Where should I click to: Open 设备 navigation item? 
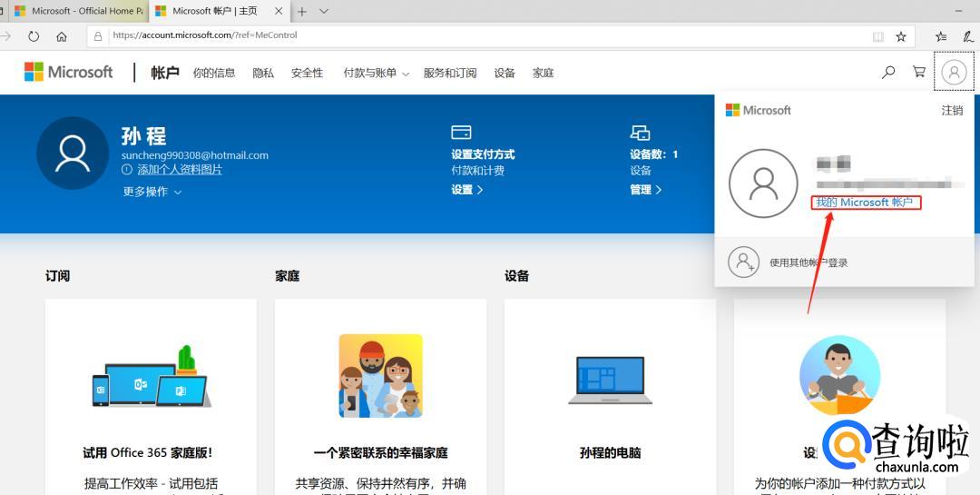click(x=505, y=74)
